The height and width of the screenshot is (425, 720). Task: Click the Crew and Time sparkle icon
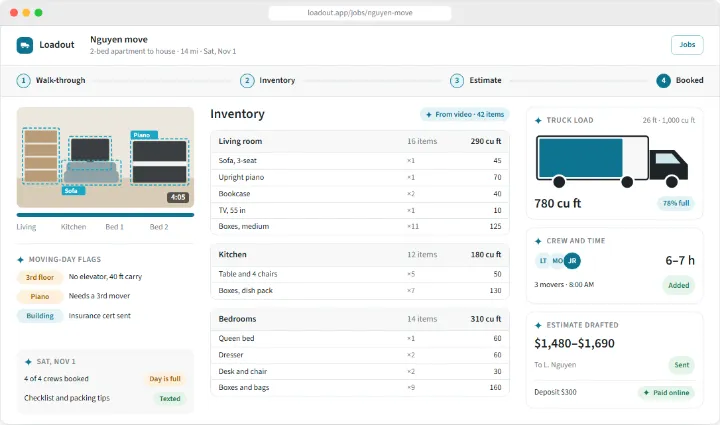click(538, 241)
